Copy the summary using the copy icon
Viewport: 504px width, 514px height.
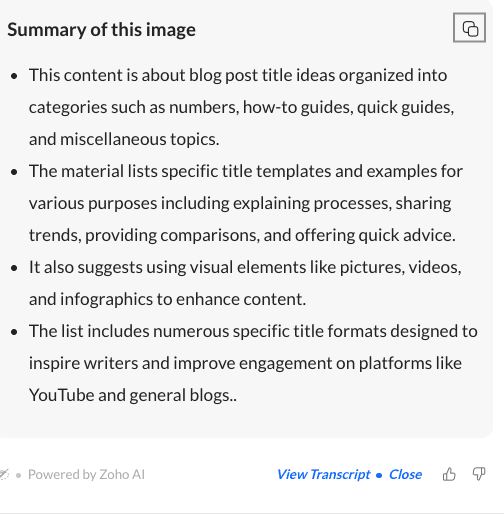(469, 28)
